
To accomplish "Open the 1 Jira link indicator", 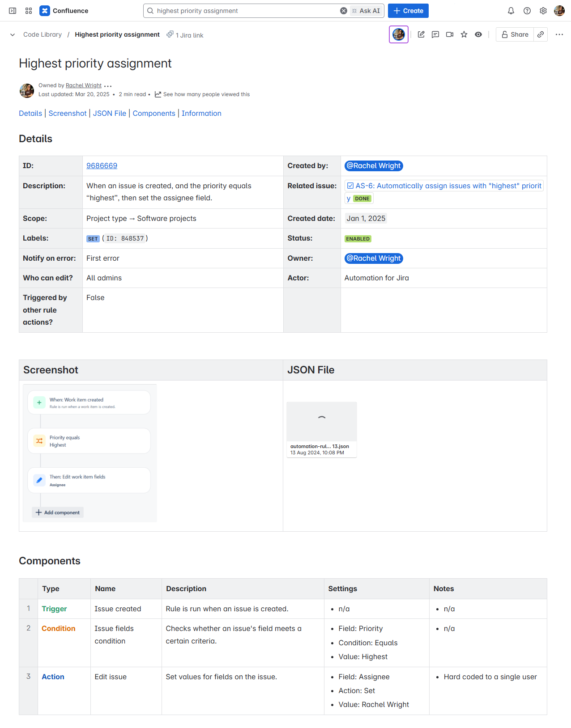I will (185, 35).
